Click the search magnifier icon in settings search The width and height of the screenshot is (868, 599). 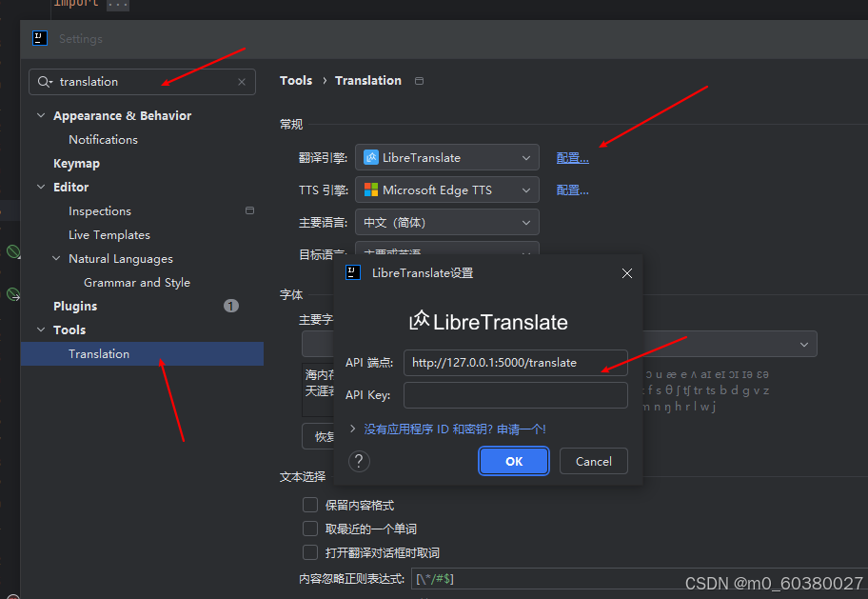[45, 82]
